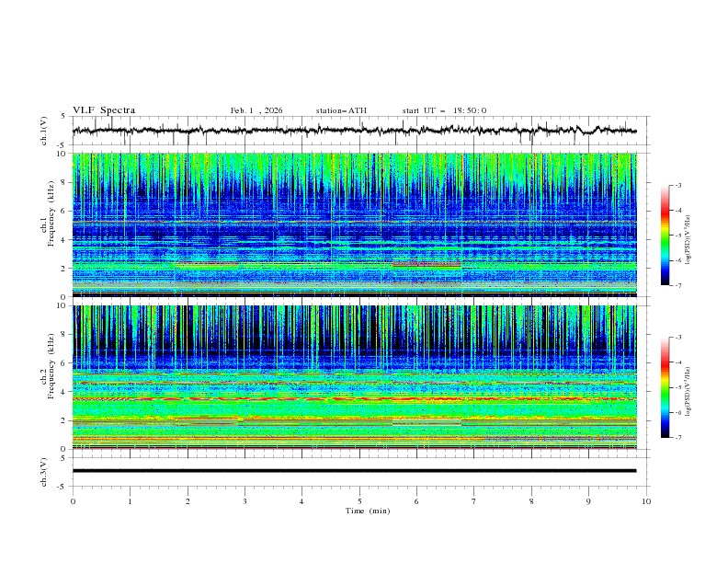Click inside the ch.1 spectrogram panel
This screenshot has width=728, height=563.
(x=354, y=224)
